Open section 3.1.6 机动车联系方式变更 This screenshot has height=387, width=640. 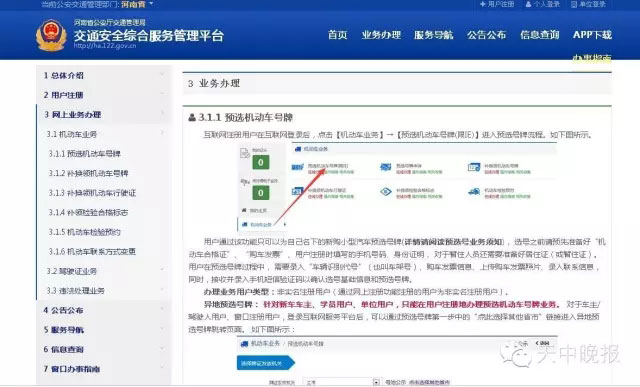[x=92, y=251]
